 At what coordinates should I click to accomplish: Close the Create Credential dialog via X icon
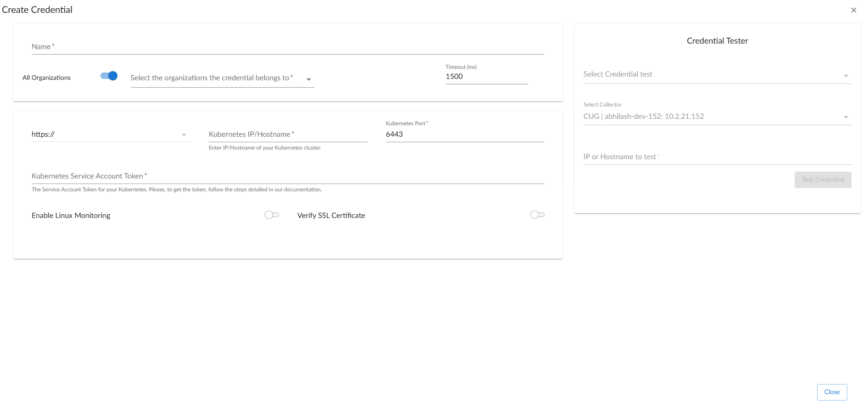click(x=853, y=10)
